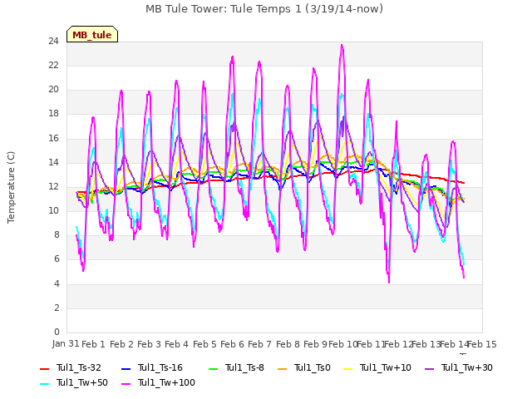Click the 20 y-axis tick label
532x399 pixels.
click(x=53, y=90)
